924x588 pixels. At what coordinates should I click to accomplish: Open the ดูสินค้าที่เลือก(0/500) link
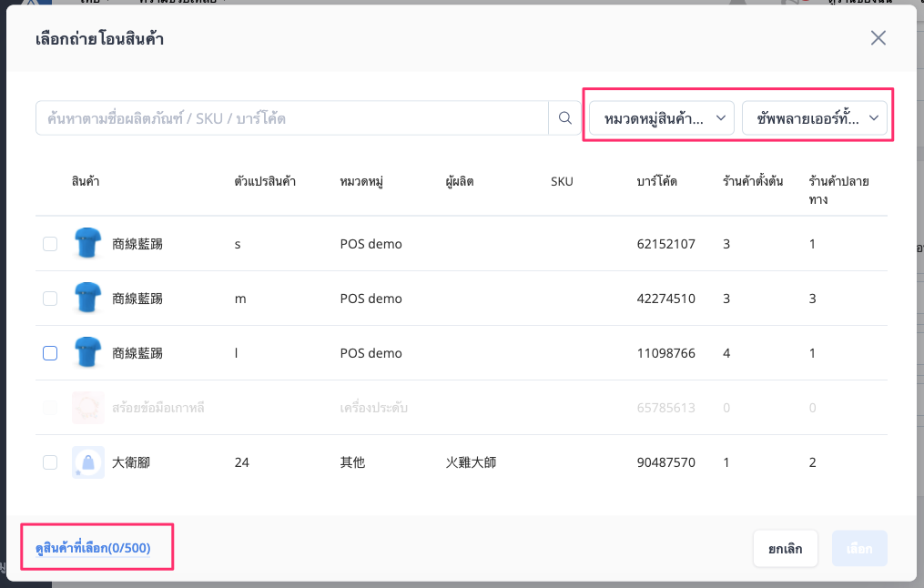[93, 548]
